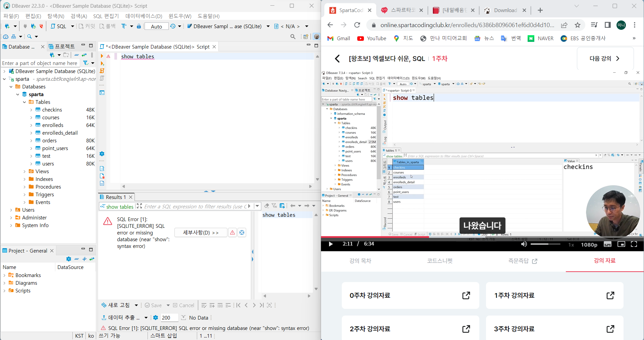This screenshot has height=340, width=644.
Task: Click the Project panel configure gear icon
Action: pyautogui.click(x=69, y=259)
